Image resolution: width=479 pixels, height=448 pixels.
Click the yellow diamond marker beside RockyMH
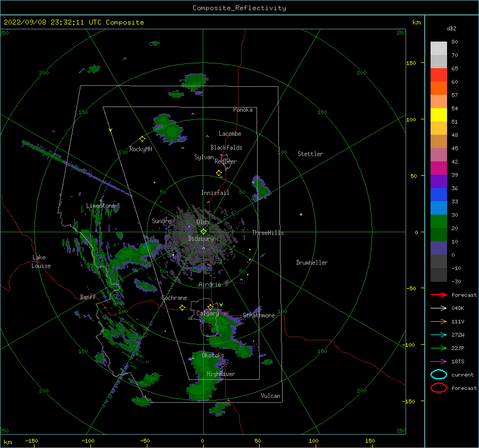click(x=142, y=139)
